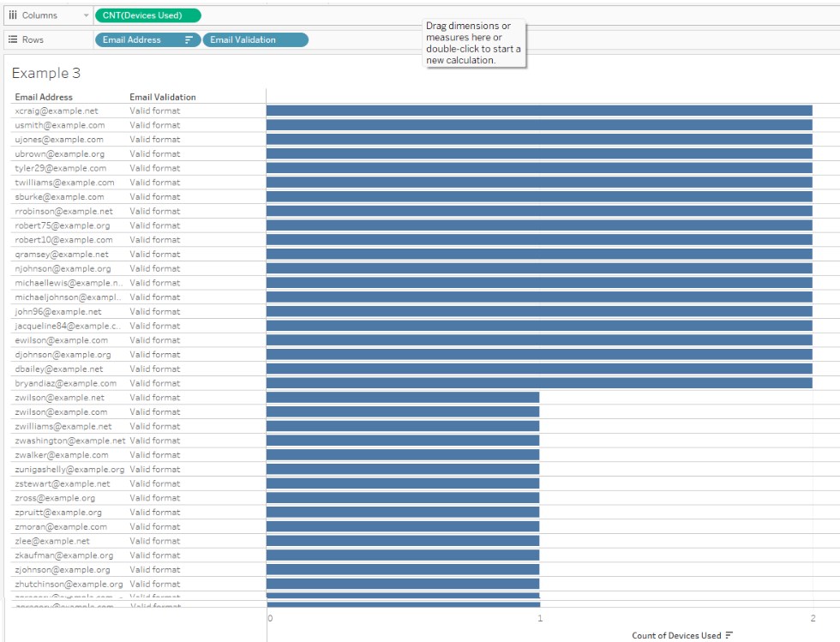The width and height of the screenshot is (840, 642).
Task: Open the Columns shelf dropdown arrow
Action: [86, 15]
